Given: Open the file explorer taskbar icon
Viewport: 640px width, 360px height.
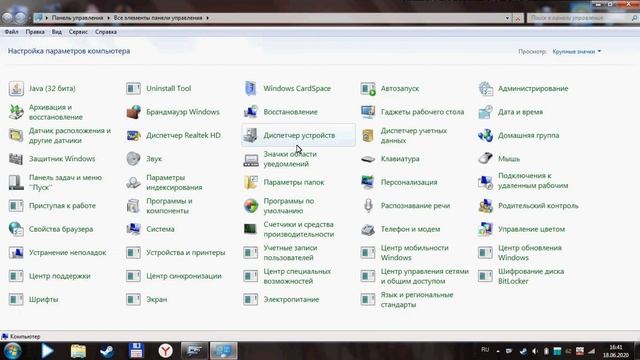Looking at the screenshot, I should point(78,351).
